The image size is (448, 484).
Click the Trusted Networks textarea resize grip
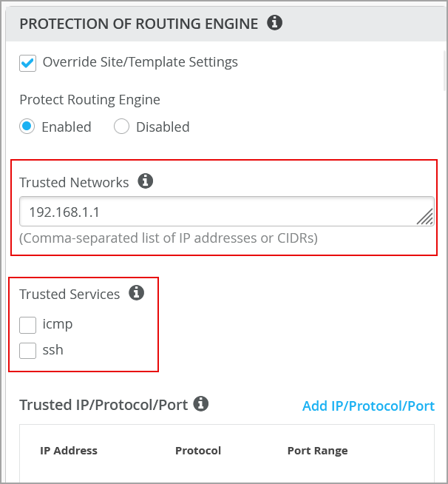[x=424, y=215]
